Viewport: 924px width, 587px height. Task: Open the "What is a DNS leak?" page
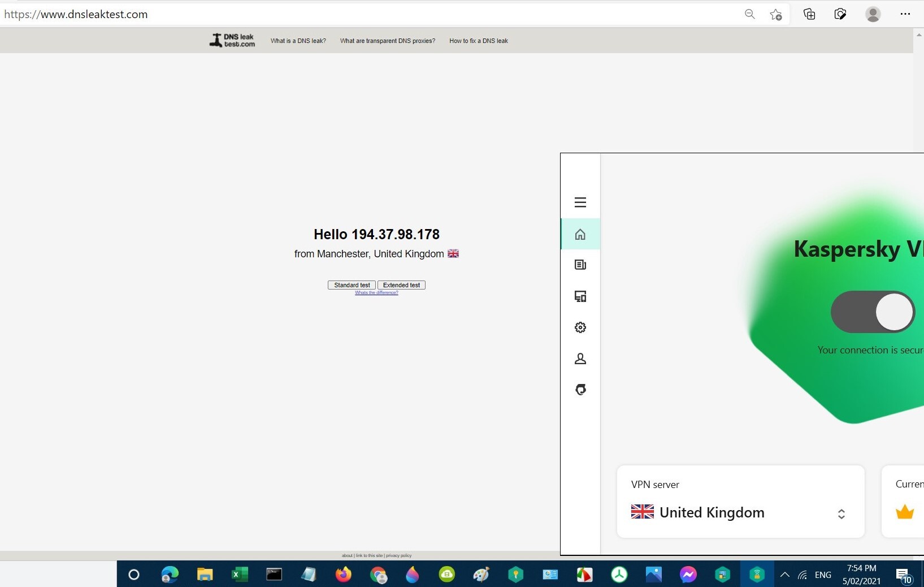[x=298, y=41]
